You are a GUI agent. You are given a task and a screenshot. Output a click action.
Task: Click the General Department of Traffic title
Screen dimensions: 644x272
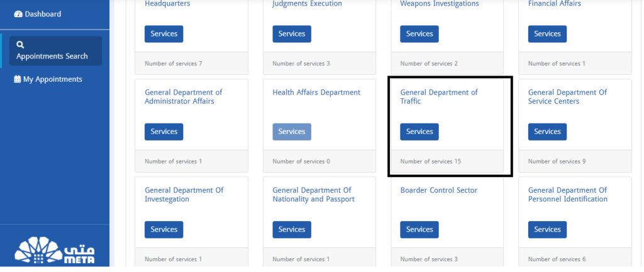pyautogui.click(x=438, y=96)
